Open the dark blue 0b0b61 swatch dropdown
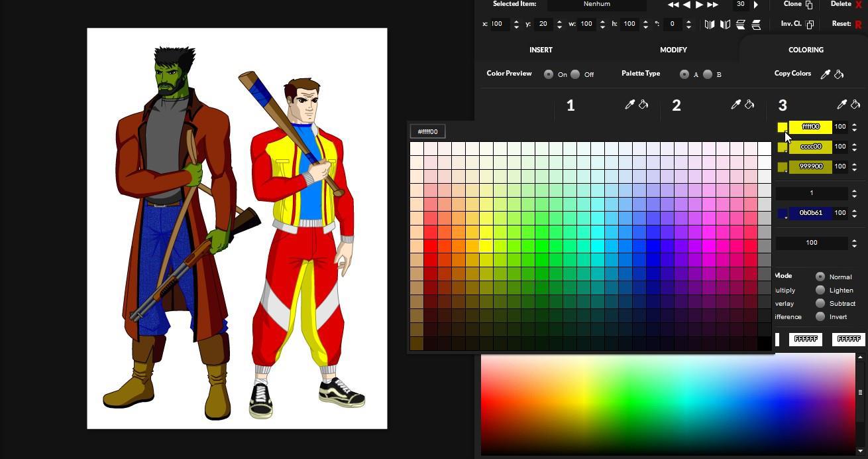Viewport: 868px width, 459px height. pyautogui.click(x=783, y=214)
